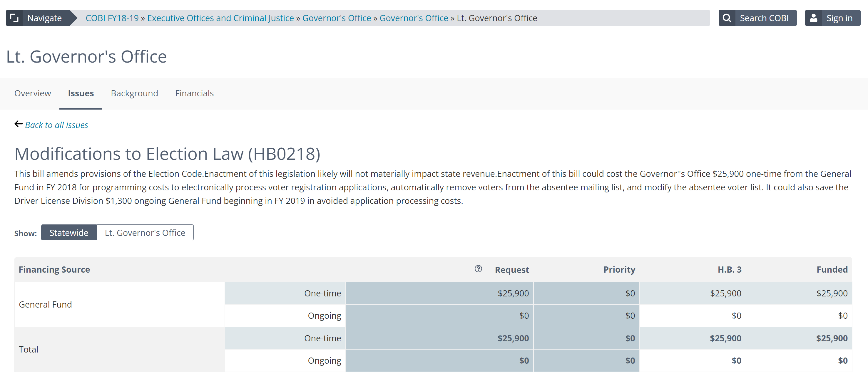The width and height of the screenshot is (868, 391).
Task: Toggle view to Lt. Governor's Office
Action: click(x=145, y=233)
